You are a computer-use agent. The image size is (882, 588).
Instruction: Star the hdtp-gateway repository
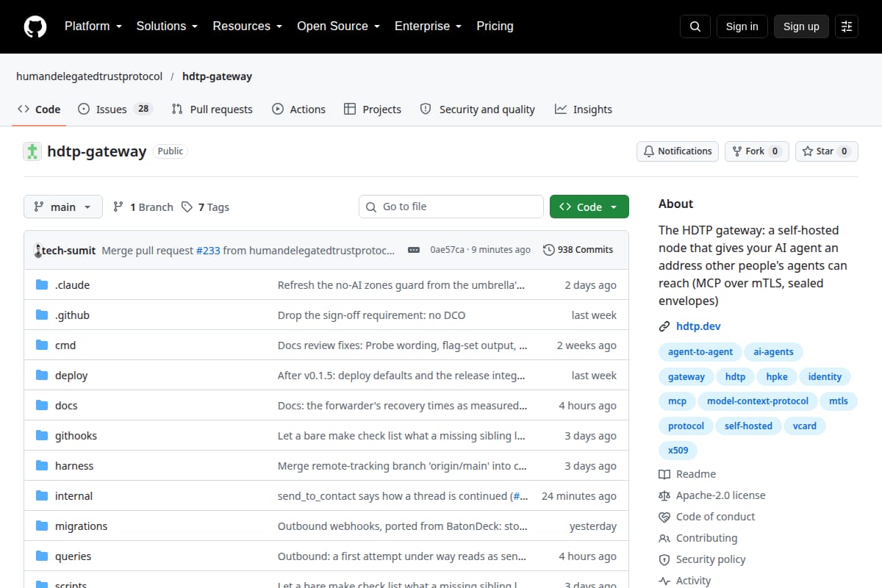(x=827, y=151)
